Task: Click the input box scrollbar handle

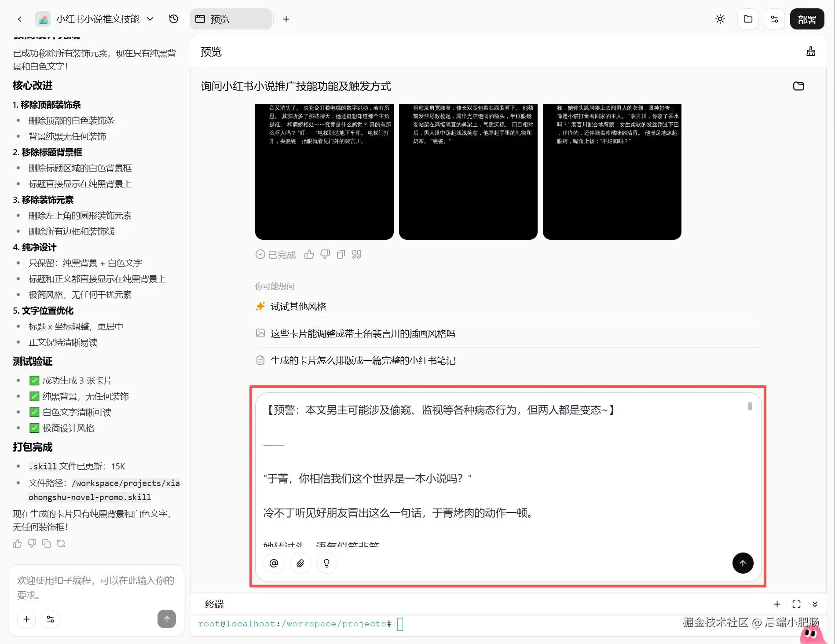Action: click(x=750, y=406)
